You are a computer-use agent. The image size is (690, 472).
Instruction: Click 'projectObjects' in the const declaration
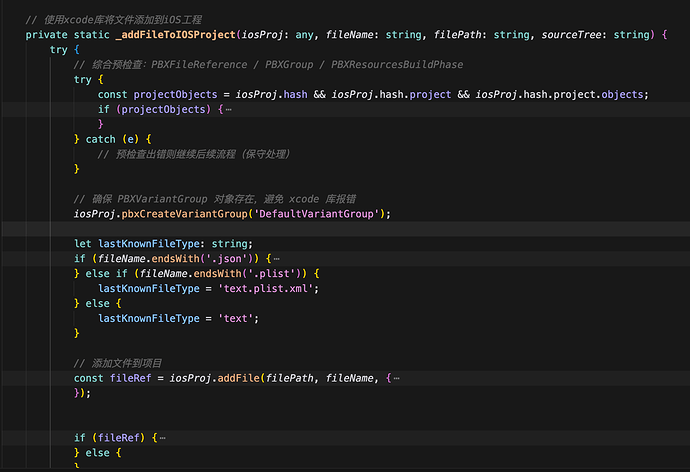175,95
